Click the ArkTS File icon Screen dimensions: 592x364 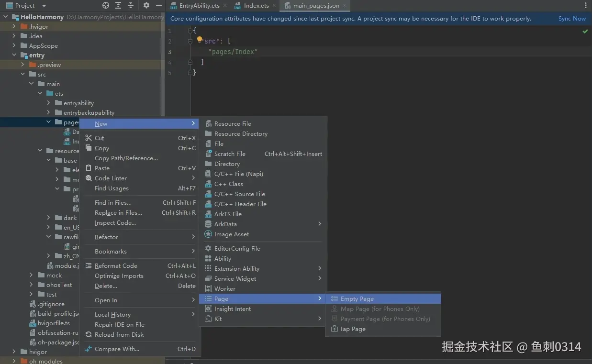tap(208, 214)
